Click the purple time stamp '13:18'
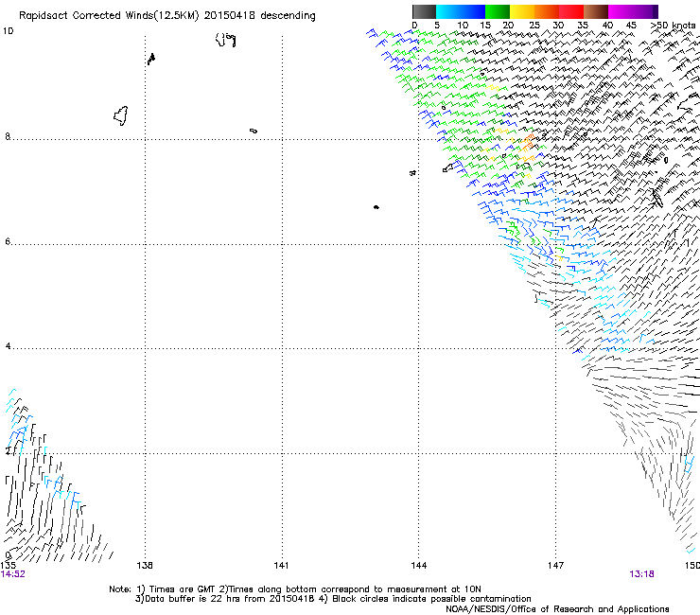The image size is (700, 615). [641, 574]
